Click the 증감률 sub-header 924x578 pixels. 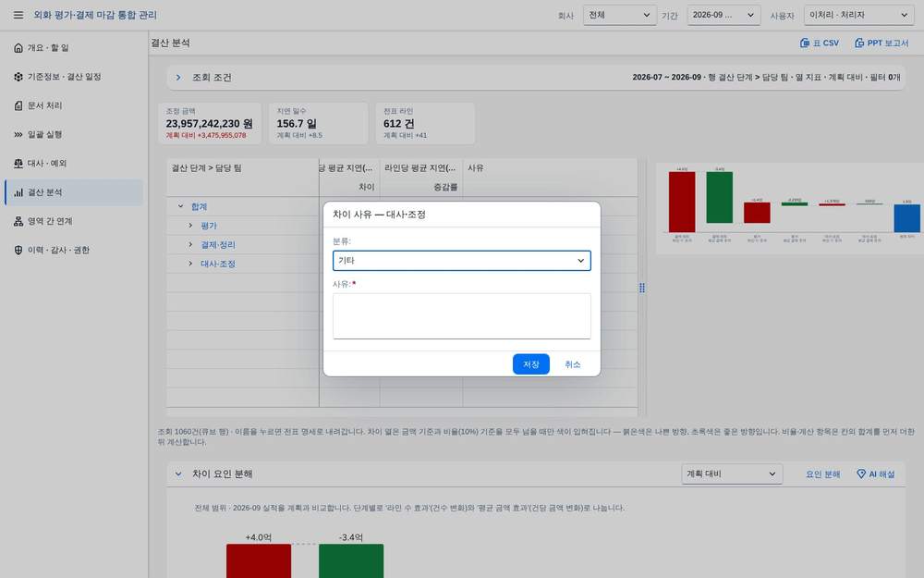coord(445,187)
